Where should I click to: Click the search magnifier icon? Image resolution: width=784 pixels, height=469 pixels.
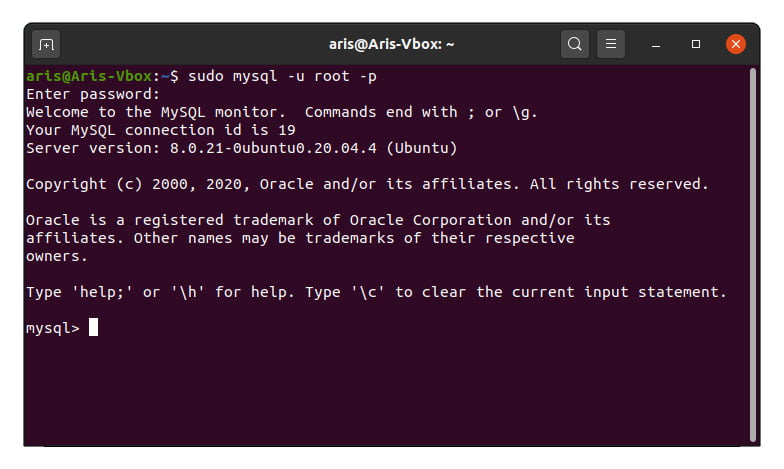point(574,44)
